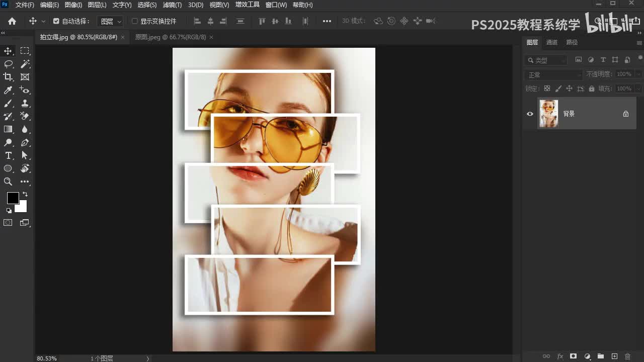Open the 滤镜(T) menu

172,5
